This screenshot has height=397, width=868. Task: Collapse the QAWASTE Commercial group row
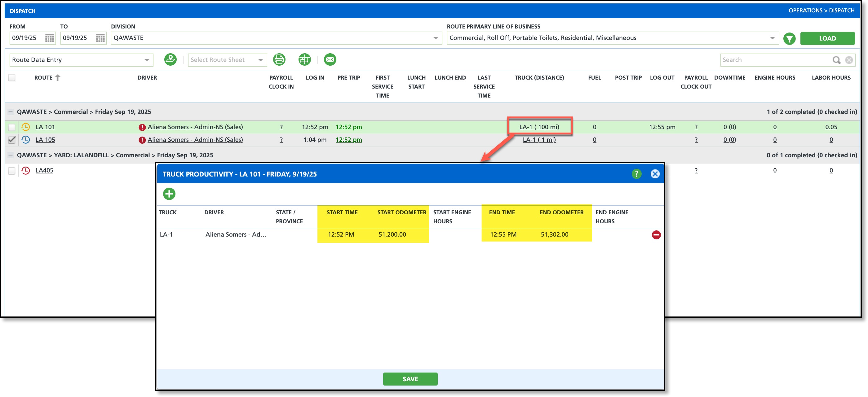click(x=11, y=112)
